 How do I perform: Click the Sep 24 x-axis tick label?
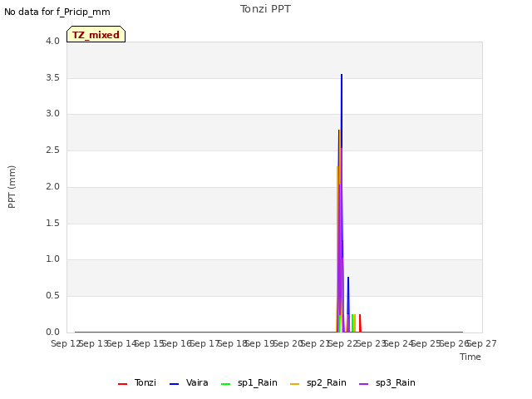click(399, 343)
